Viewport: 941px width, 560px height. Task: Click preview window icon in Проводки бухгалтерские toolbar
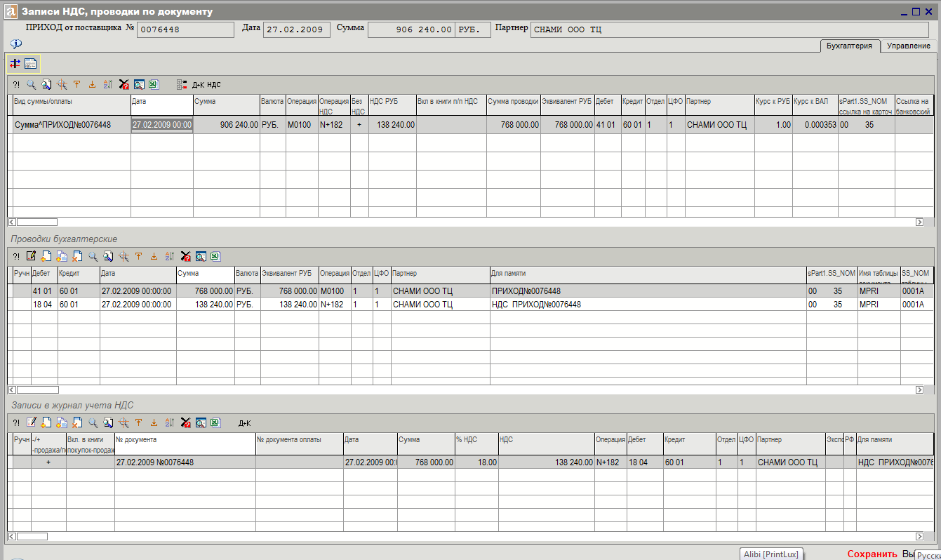pos(201,256)
